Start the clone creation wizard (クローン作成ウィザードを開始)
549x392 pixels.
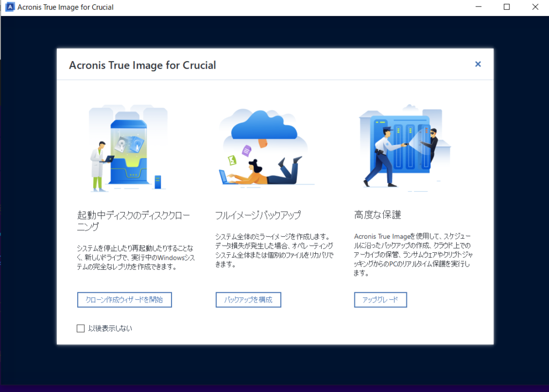[124, 300]
